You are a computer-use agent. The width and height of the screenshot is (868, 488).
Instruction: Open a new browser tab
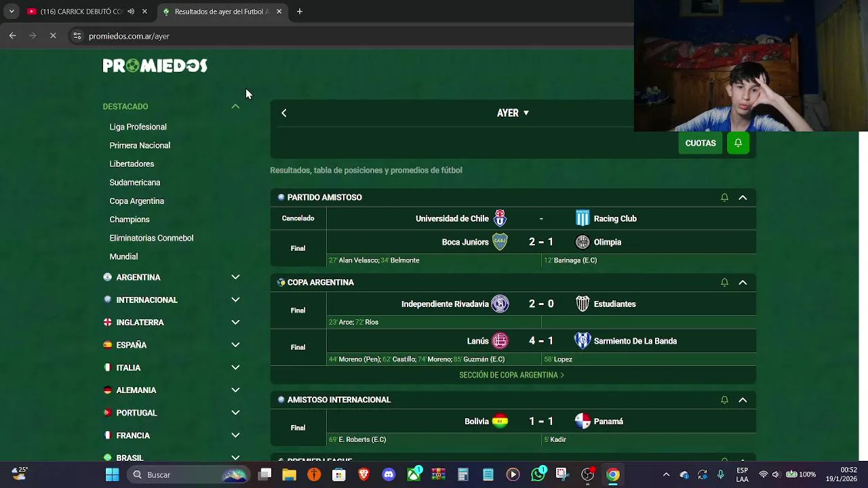(x=300, y=12)
